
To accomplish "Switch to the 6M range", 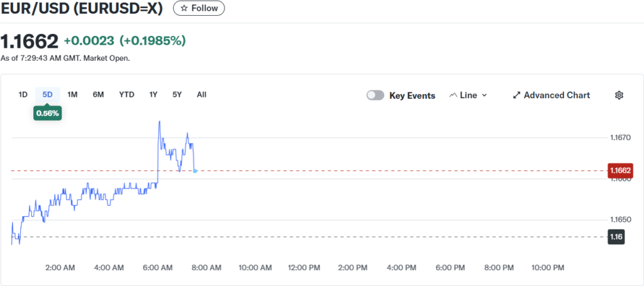I will click(x=98, y=94).
